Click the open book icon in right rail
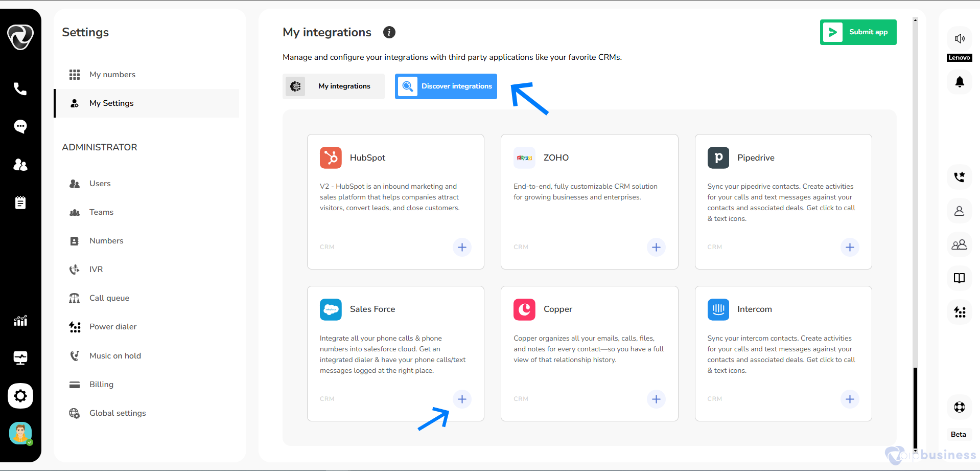Screen dimensions: 980x471 [x=960, y=278]
